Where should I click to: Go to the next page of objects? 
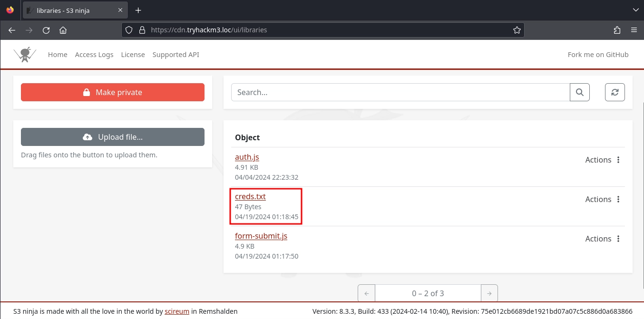coord(489,293)
